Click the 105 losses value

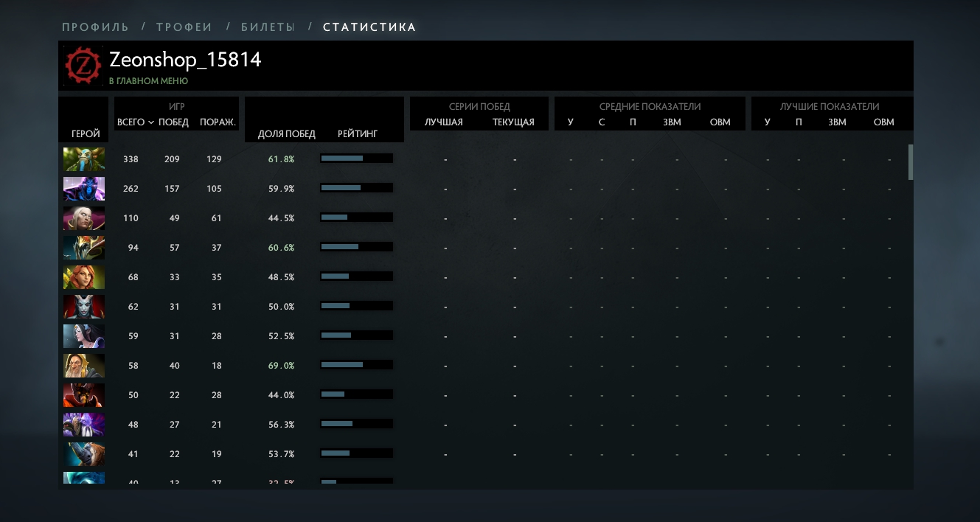click(214, 189)
